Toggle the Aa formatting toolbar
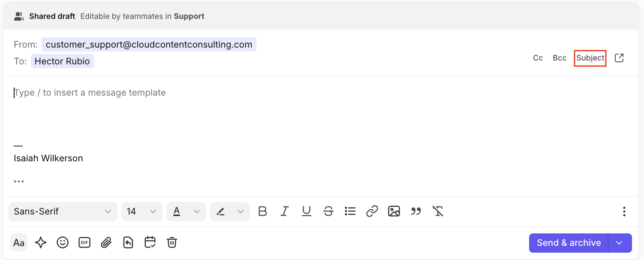The height and width of the screenshot is (260, 644). (x=19, y=243)
